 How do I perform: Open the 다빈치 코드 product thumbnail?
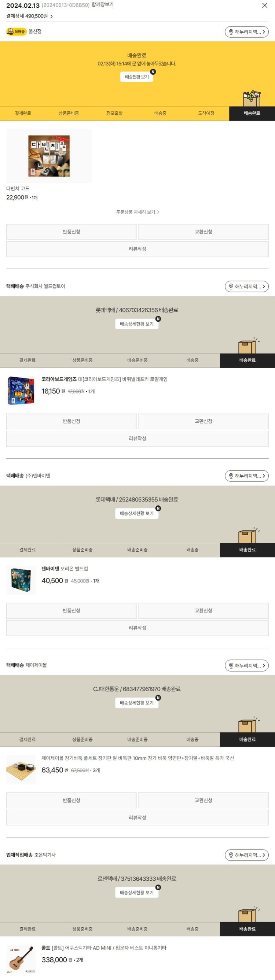tap(49, 156)
